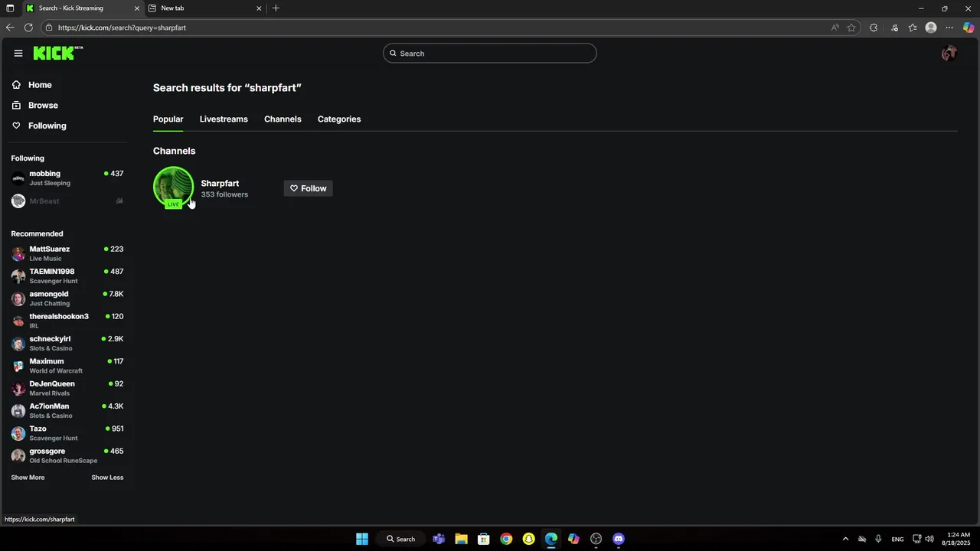This screenshot has width=980, height=551.
Task: Open Maximum recommended channel
Action: click(67, 366)
